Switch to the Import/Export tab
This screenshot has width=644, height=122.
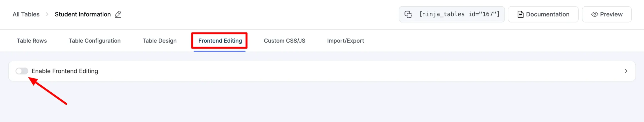(x=345, y=41)
